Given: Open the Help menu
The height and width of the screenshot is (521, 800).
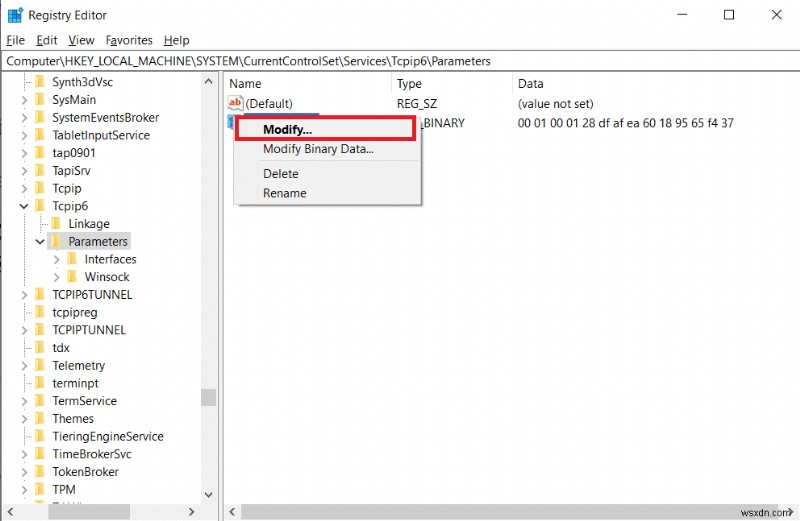Looking at the screenshot, I should pyautogui.click(x=176, y=40).
